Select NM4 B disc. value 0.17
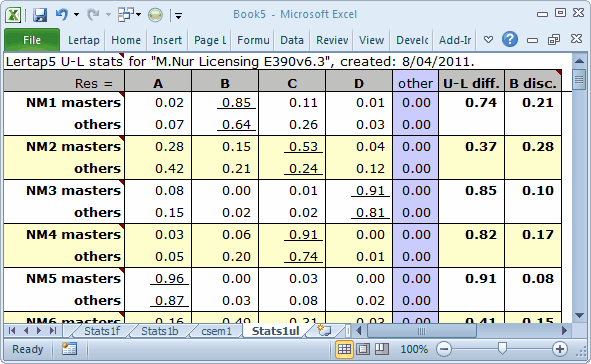 click(x=533, y=235)
